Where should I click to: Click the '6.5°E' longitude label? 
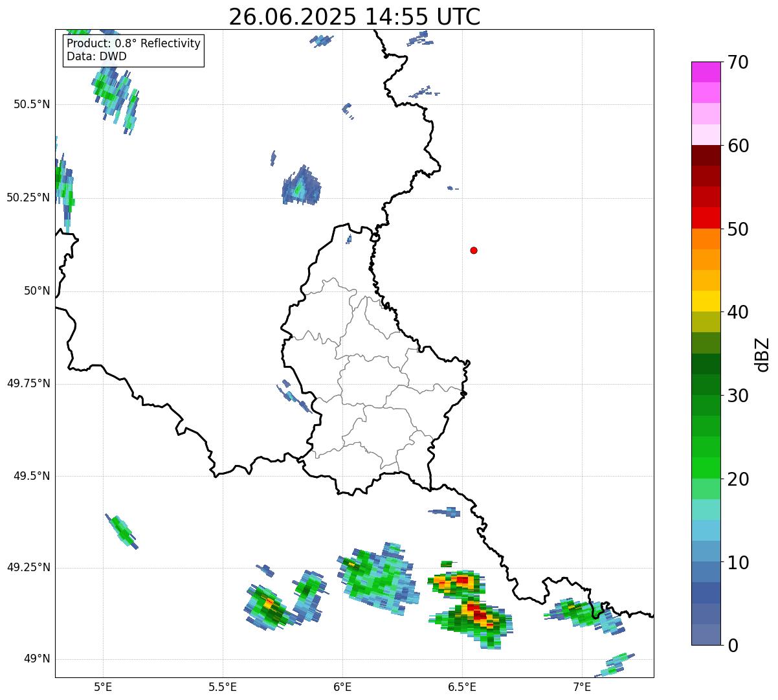[462, 686]
